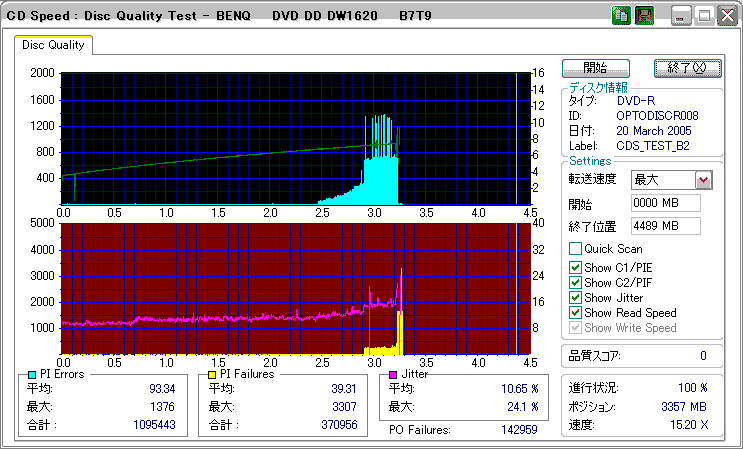Viewport: 743px width, 449px height.
Task: Click the yellow PI Failures legend swatch
Action: (212, 375)
